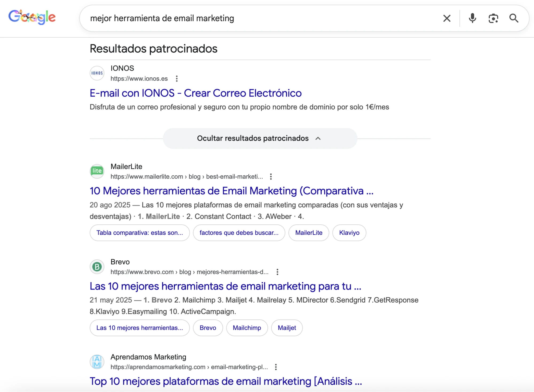Screen dimensions: 534x392
Task: Click the 'Resultados patrocinados' heading
Action: point(154,49)
